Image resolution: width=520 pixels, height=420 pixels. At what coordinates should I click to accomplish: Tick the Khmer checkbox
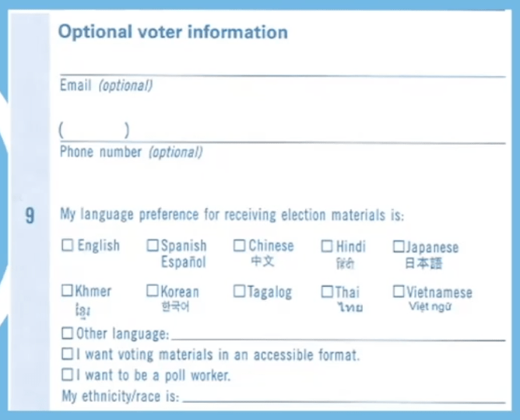[x=67, y=290]
